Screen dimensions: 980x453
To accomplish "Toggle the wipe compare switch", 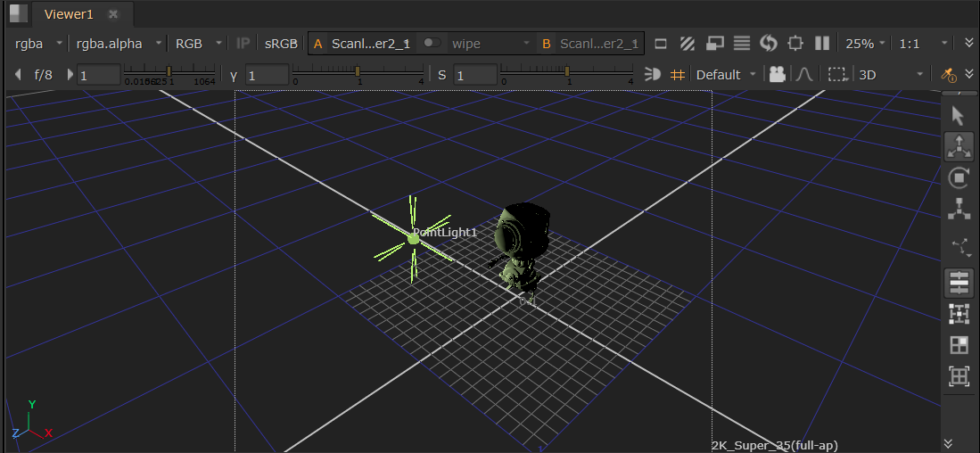I will pyautogui.click(x=432, y=43).
